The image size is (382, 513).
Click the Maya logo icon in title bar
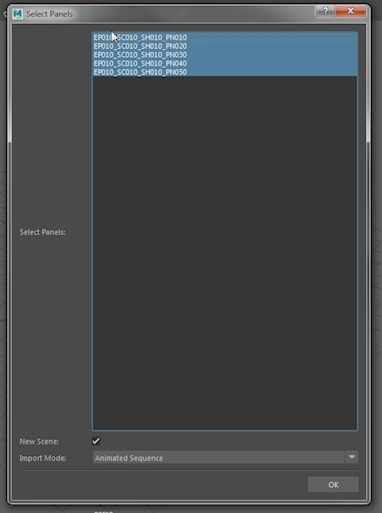(x=17, y=14)
